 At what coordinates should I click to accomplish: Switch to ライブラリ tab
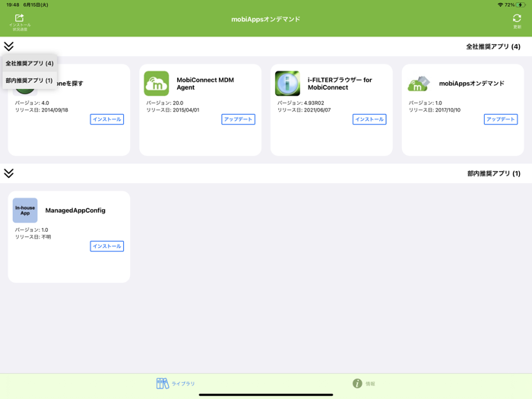pyautogui.click(x=176, y=384)
